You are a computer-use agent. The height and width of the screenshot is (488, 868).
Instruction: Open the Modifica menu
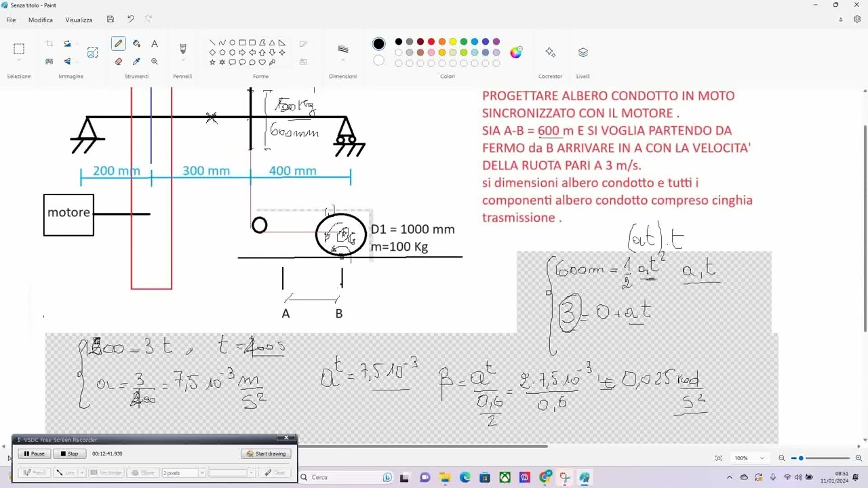click(x=41, y=20)
